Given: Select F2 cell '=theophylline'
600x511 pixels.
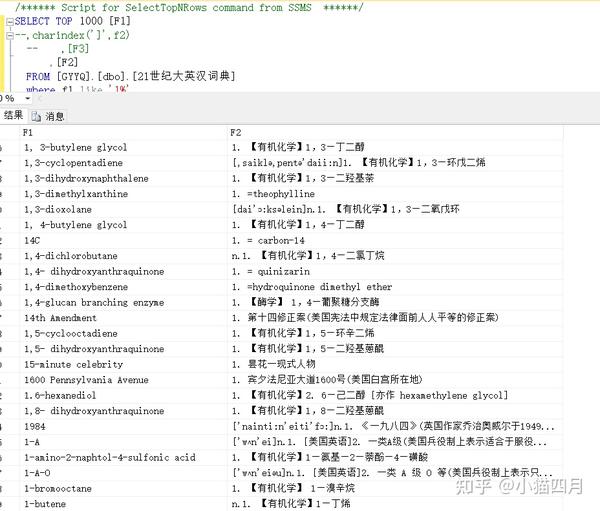Looking at the screenshot, I should pos(395,194).
